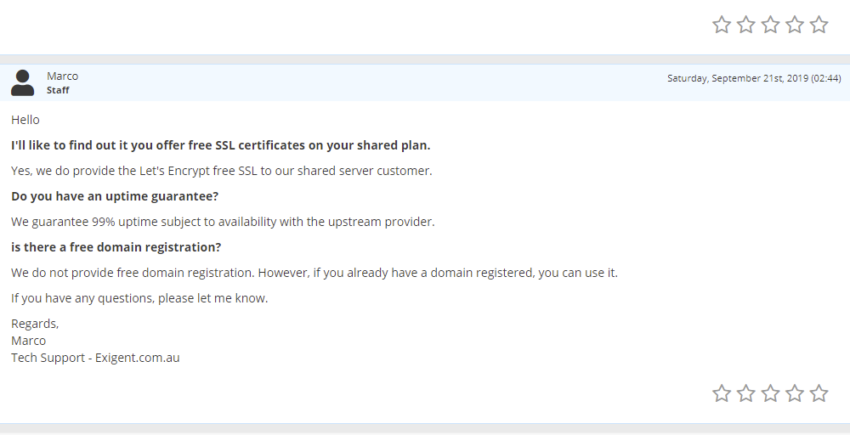The height and width of the screenshot is (435, 850).
Task: Click the free domain registration question
Action: pos(116,247)
